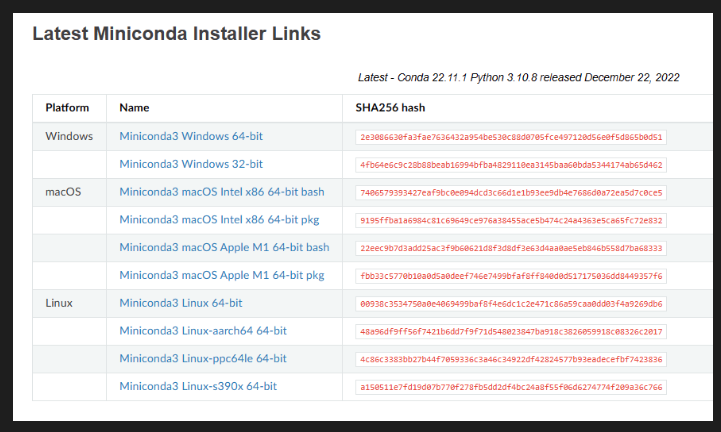Download Miniconda3 Linux 64-bit installer
721x432 pixels.
pyautogui.click(x=181, y=303)
